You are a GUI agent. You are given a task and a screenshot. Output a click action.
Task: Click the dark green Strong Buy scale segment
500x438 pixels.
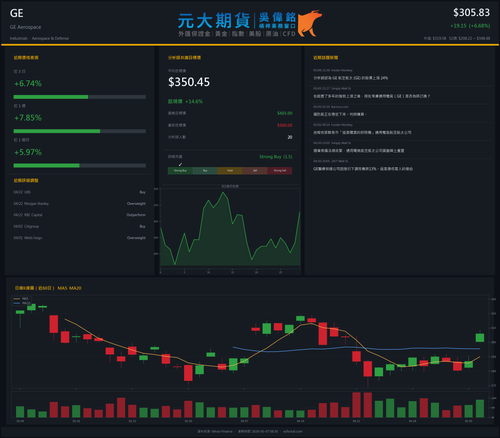[180, 171]
